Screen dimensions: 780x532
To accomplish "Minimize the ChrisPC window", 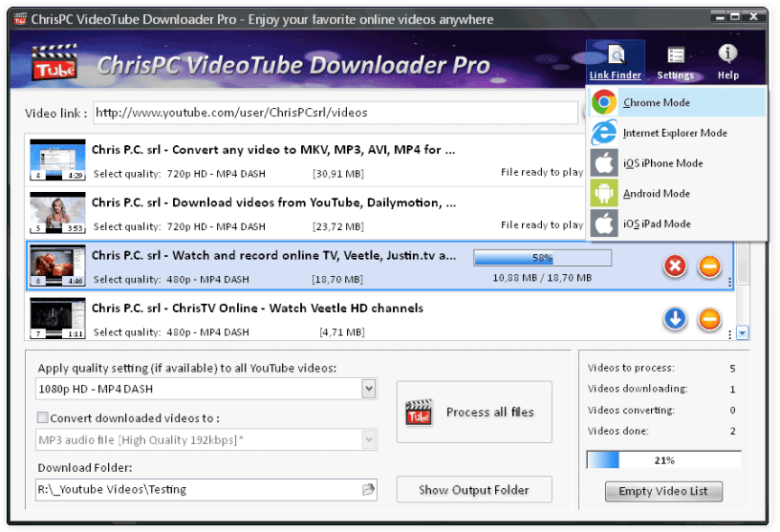I will tap(720, 17).
